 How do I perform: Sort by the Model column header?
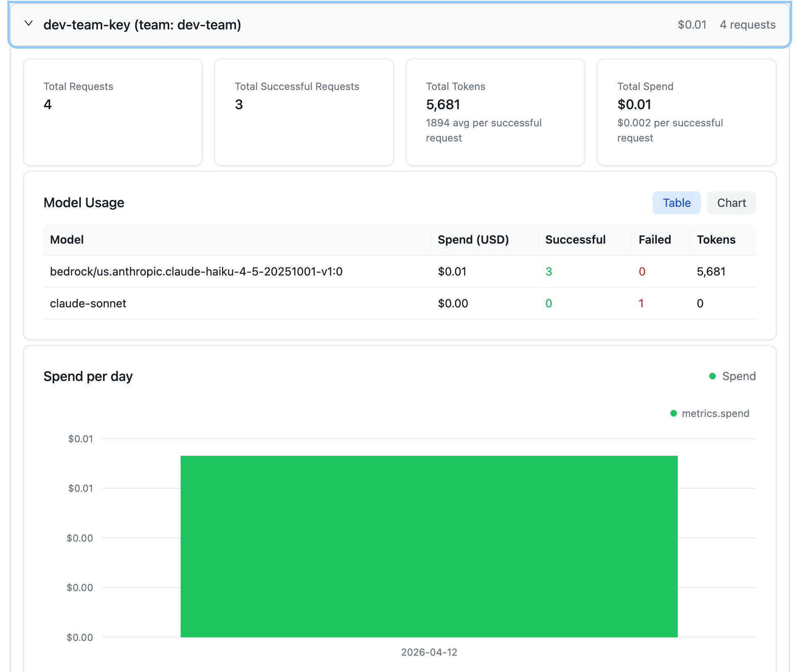coord(67,240)
